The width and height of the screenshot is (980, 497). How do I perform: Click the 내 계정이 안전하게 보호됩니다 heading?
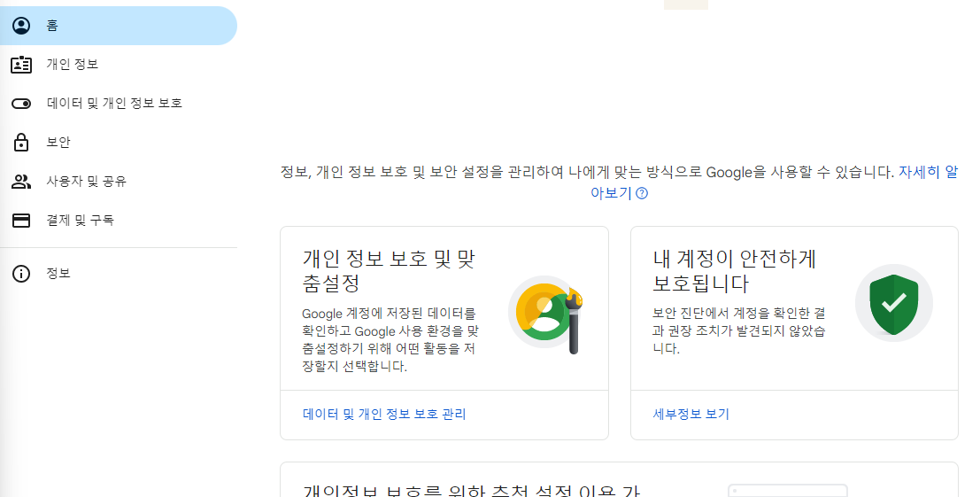[735, 271]
